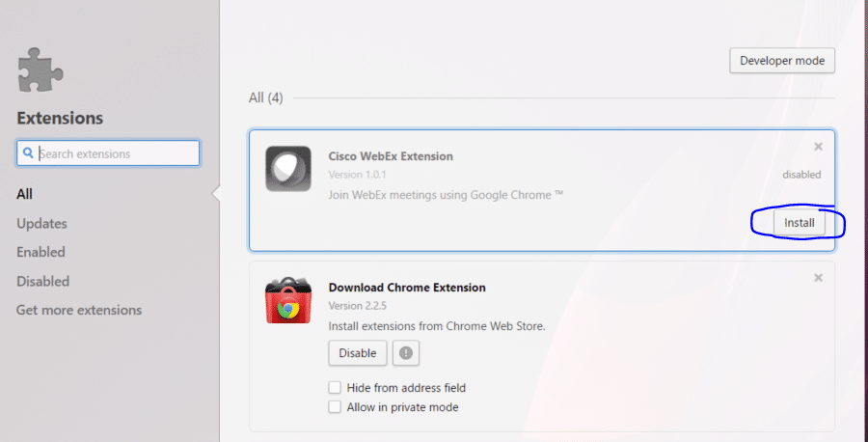
Task: Remove Download Chrome Extension with X
Action: pyautogui.click(x=818, y=278)
